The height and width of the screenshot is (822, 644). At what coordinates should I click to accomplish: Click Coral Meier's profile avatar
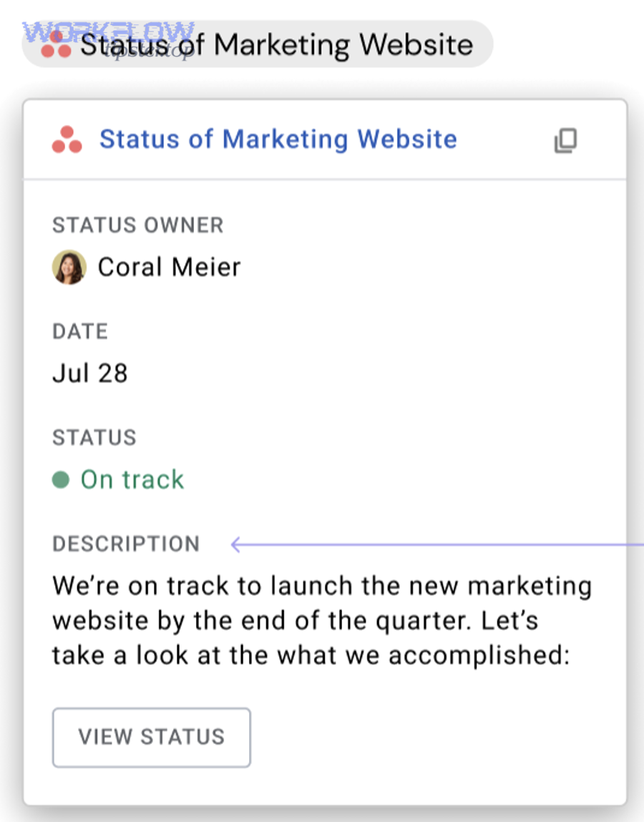[x=69, y=267]
